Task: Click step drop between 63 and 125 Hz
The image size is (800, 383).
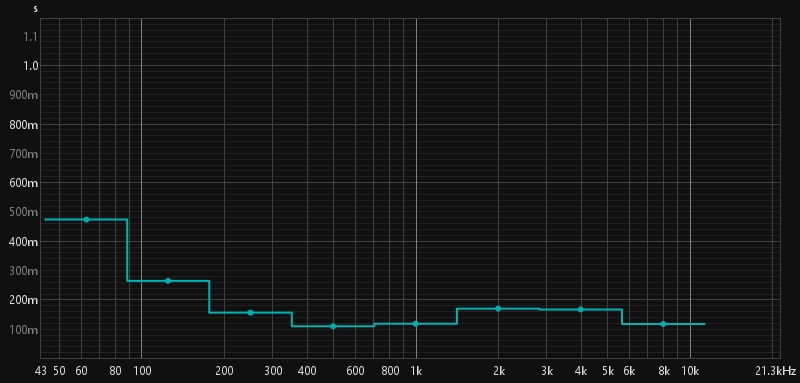Action: pyautogui.click(x=127, y=250)
